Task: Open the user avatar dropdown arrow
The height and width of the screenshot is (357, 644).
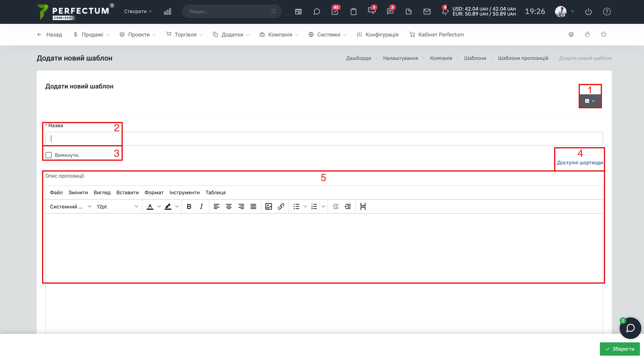Action: click(572, 11)
